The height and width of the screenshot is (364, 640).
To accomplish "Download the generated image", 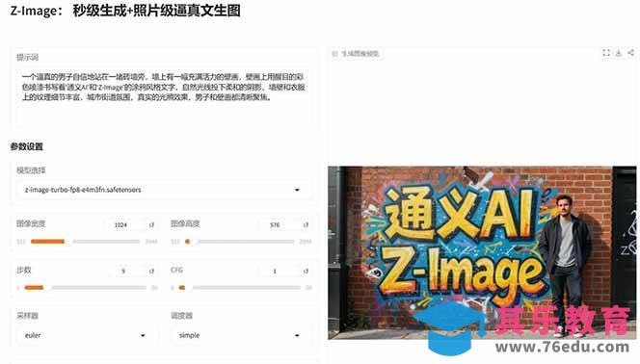I will tap(619, 53).
